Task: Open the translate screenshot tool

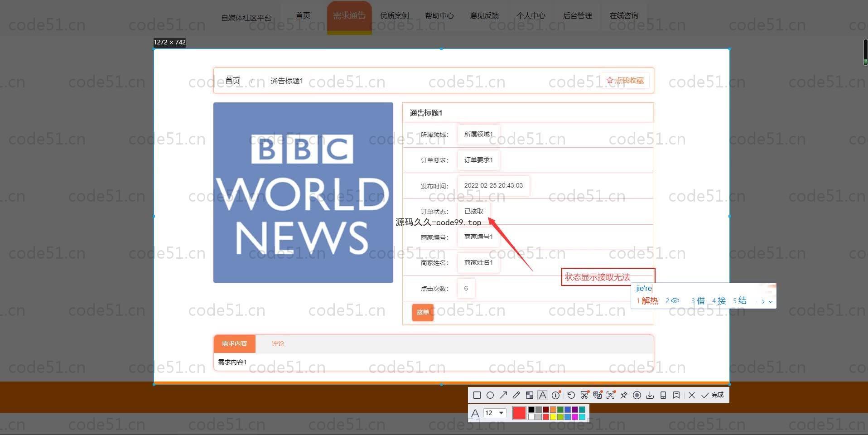Action: coord(598,395)
